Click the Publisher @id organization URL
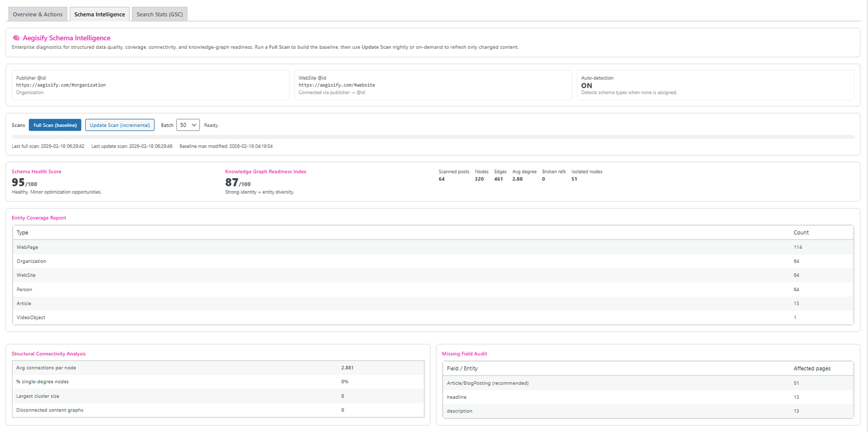Image resolution: width=868 pixels, height=432 pixels. pyautogui.click(x=61, y=85)
